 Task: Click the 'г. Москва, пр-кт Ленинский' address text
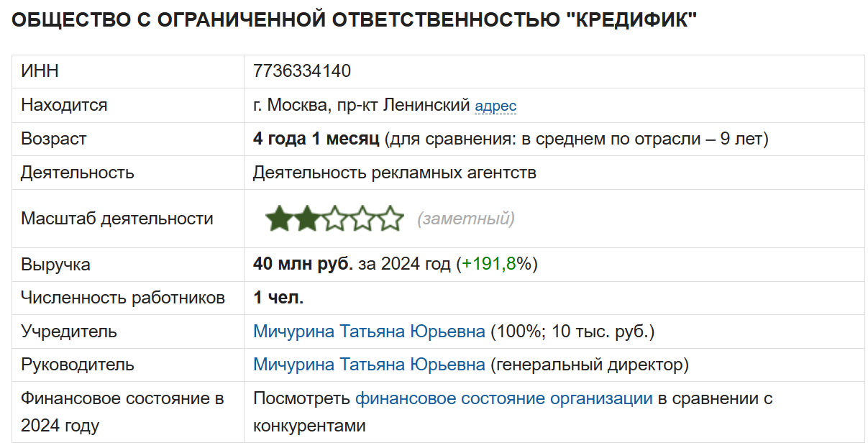coord(361,106)
